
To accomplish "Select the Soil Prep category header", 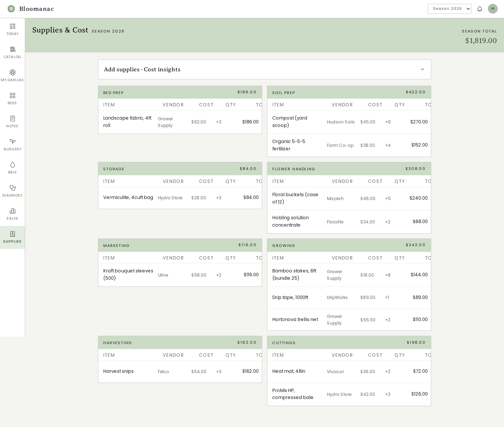I will click(x=349, y=92).
